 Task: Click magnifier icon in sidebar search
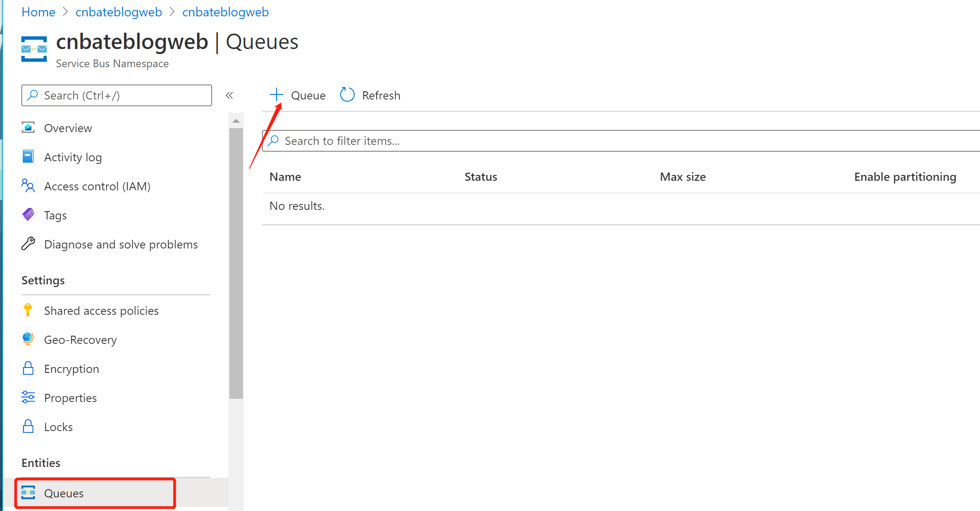[x=33, y=95]
